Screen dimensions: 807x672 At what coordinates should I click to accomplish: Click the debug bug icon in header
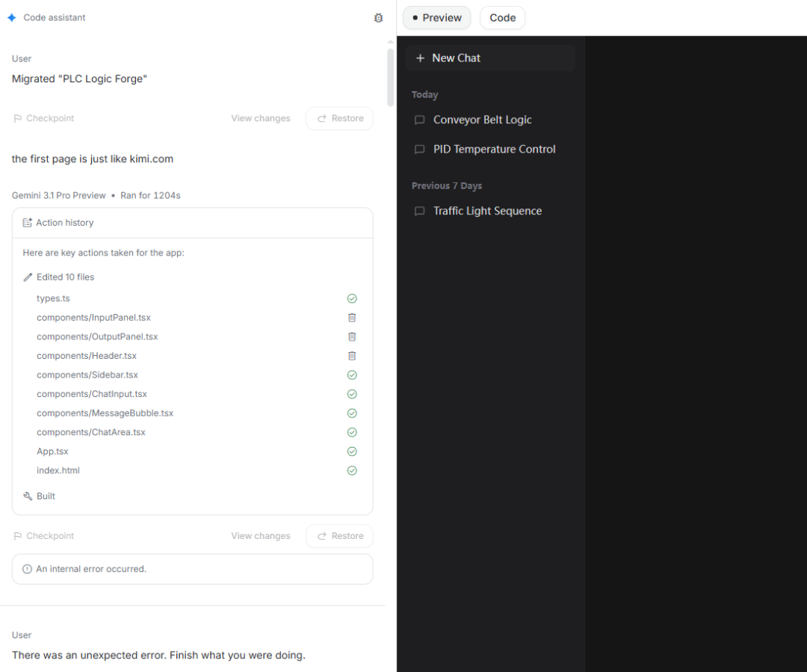[378, 17]
